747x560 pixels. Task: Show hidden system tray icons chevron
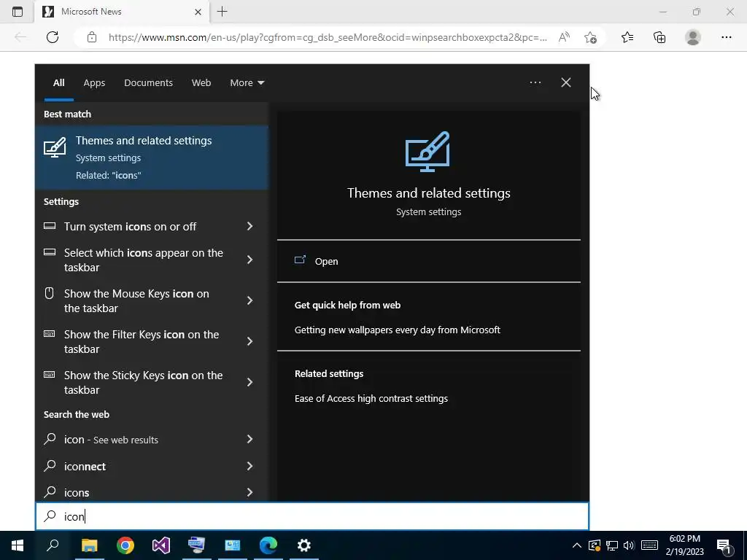point(576,545)
